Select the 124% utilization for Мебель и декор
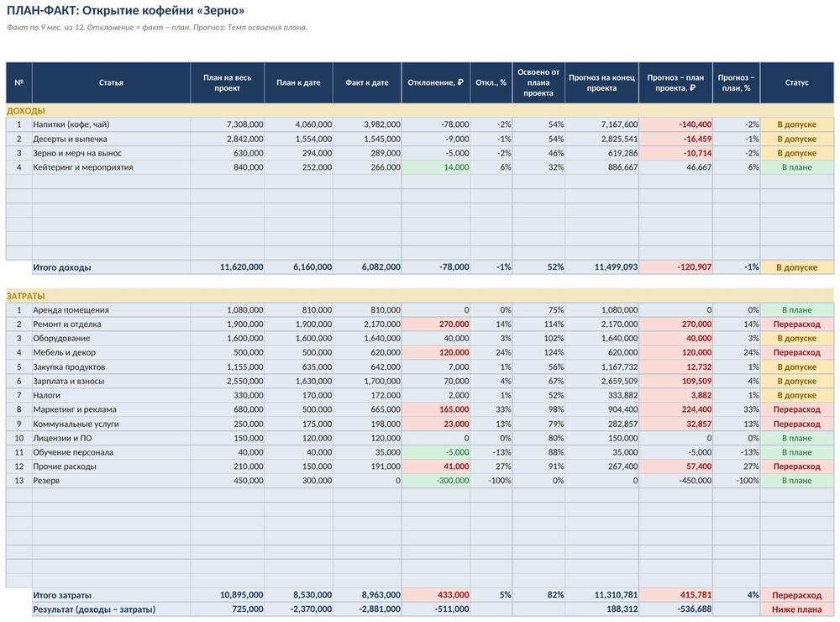Viewport: 840px width, 622px height. coord(538,352)
